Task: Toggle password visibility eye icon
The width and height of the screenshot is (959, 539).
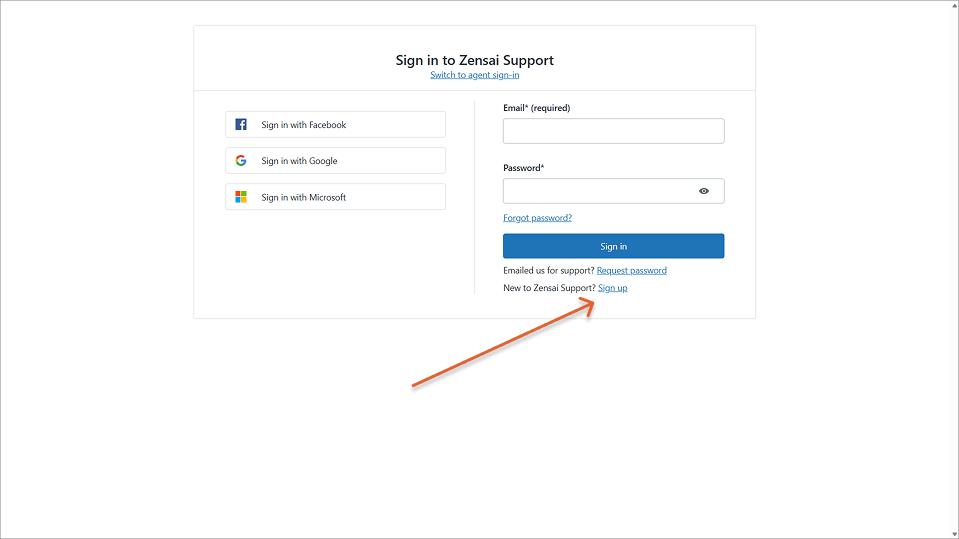Action: click(x=704, y=191)
